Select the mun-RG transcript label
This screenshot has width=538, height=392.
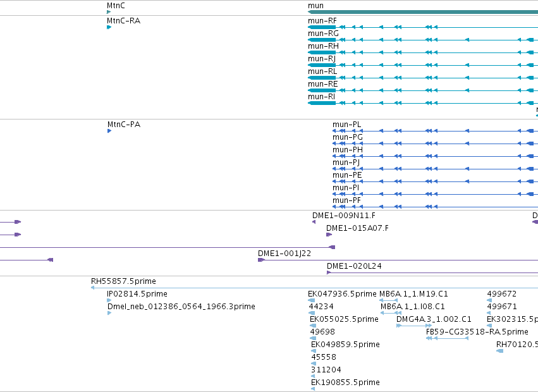click(323, 34)
